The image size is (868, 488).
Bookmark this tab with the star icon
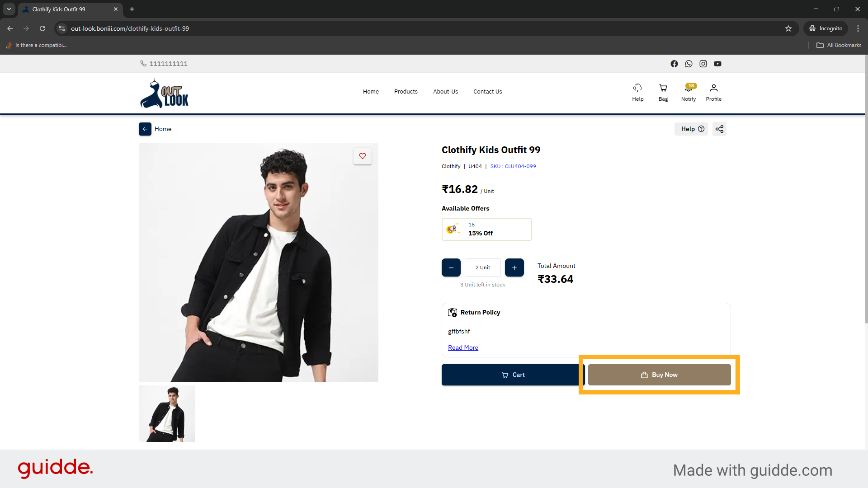788,28
